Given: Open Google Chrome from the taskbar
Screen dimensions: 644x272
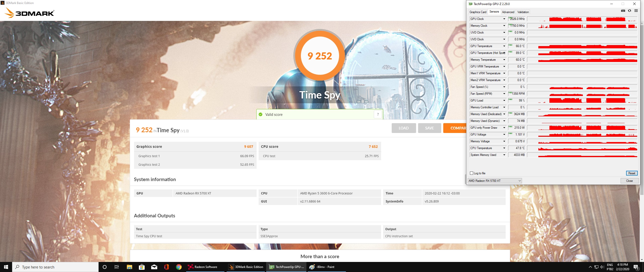Looking at the screenshot, I should (179, 267).
